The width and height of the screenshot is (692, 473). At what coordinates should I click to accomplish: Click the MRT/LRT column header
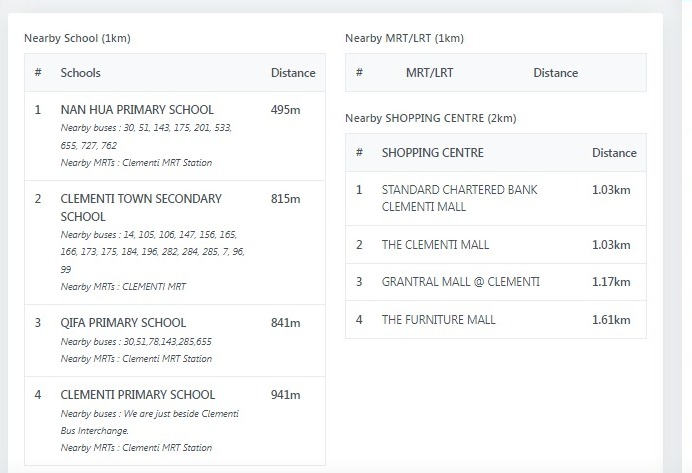coord(429,73)
